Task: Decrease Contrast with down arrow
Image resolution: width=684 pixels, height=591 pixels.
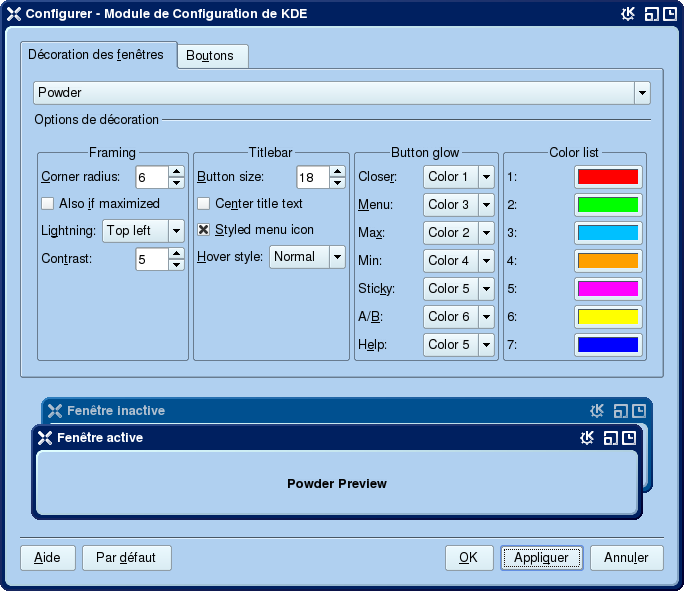Action: (x=176, y=265)
